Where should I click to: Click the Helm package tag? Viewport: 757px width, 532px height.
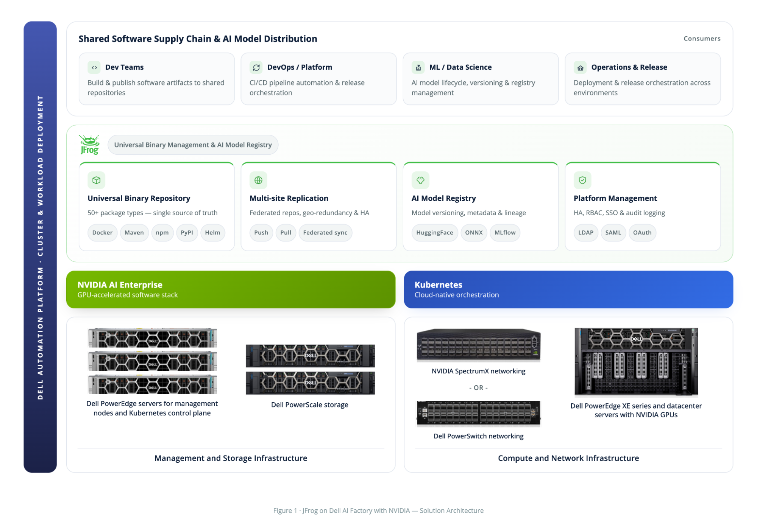pos(212,233)
